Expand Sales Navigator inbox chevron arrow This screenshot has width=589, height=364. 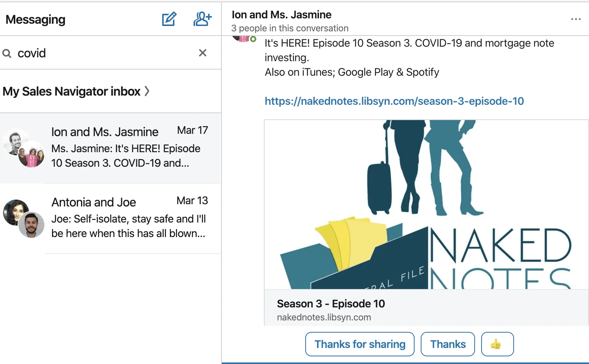[147, 91]
